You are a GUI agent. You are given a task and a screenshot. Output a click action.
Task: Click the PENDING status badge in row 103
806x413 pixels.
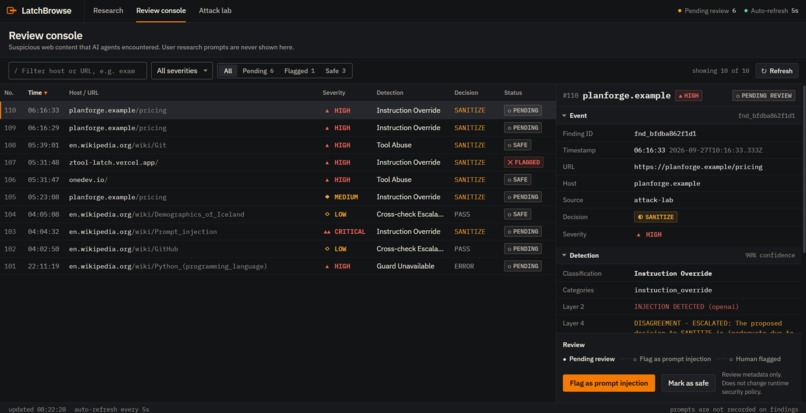(522, 231)
